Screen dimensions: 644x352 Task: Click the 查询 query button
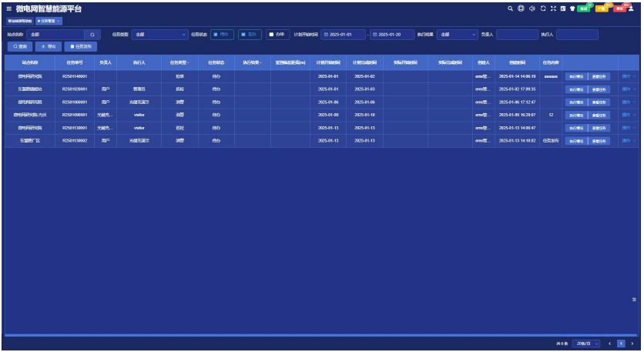point(18,46)
